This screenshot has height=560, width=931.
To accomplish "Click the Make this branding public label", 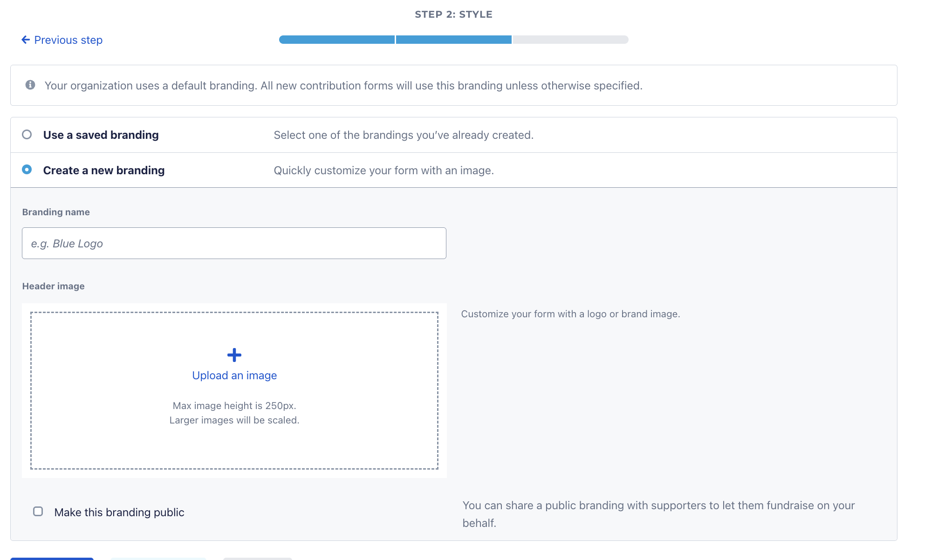I will (119, 512).
